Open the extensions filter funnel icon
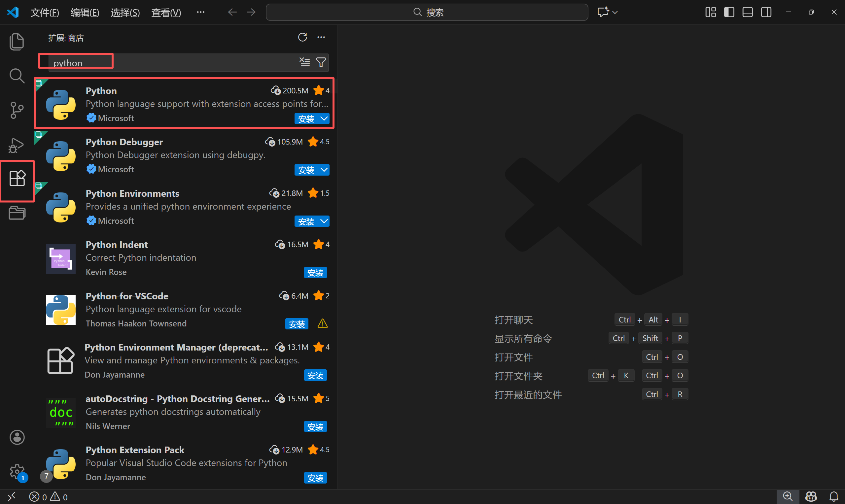The image size is (845, 504). click(321, 62)
